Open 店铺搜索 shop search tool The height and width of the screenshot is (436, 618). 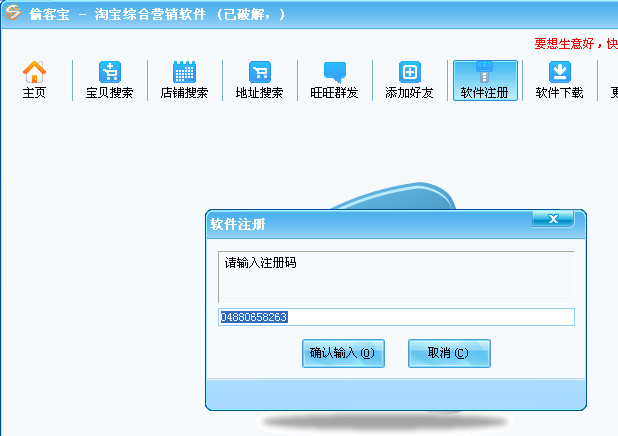point(184,80)
